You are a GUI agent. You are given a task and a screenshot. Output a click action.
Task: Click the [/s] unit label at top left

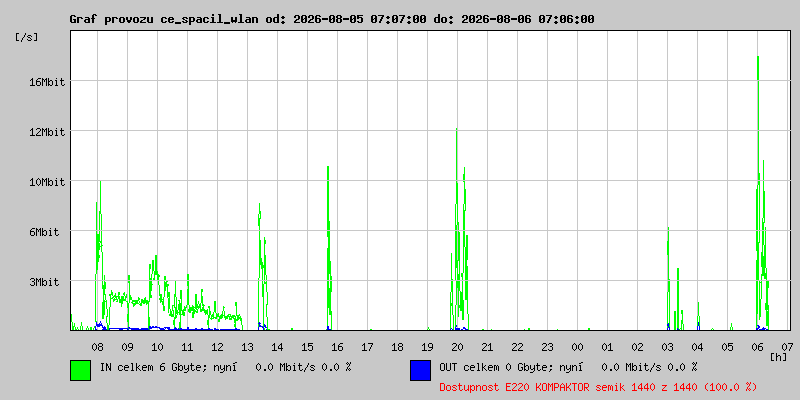click(x=27, y=37)
